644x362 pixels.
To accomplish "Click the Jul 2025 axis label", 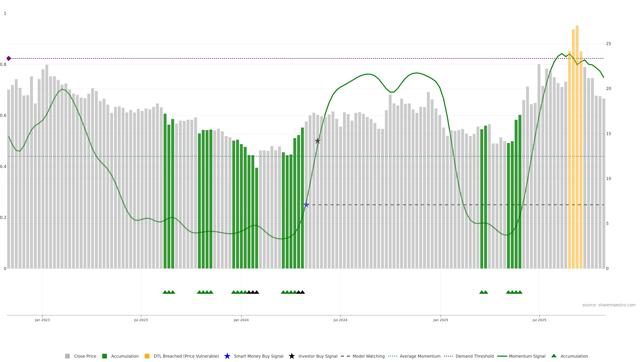I will point(539,320).
